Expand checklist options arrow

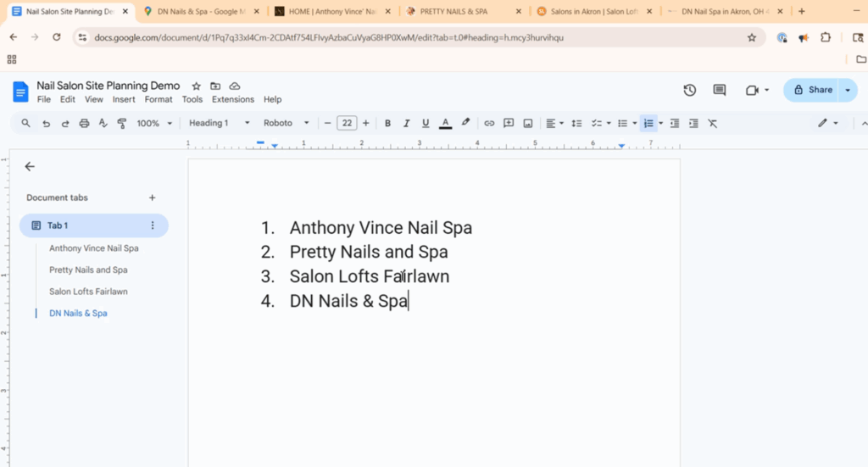click(x=609, y=124)
